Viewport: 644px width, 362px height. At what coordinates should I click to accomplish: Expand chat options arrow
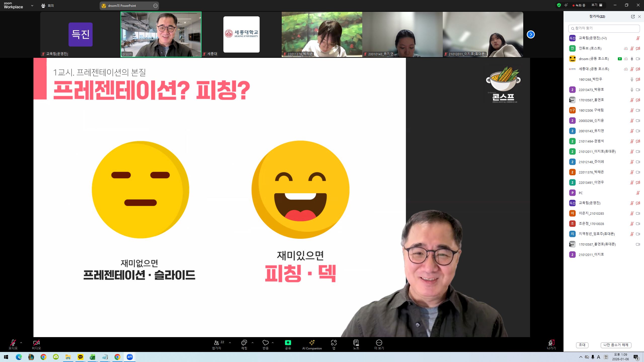pos(253,343)
